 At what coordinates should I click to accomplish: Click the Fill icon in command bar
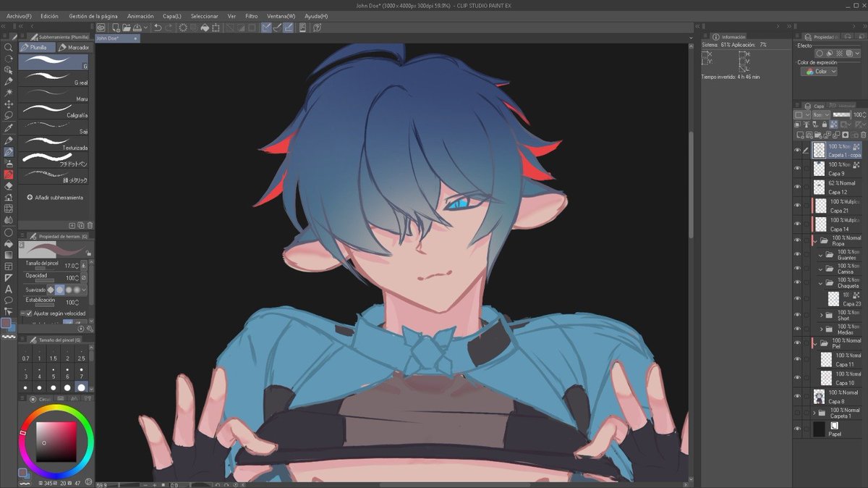point(205,28)
